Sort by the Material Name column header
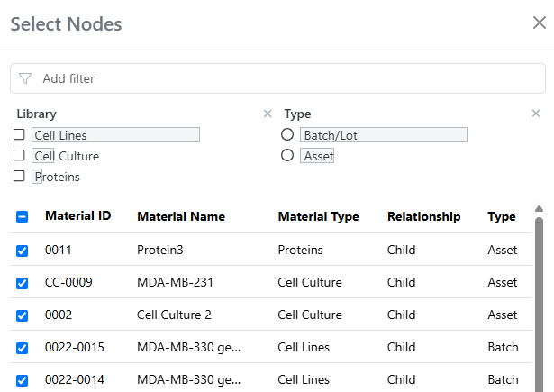This screenshot has width=554, height=392. (181, 216)
